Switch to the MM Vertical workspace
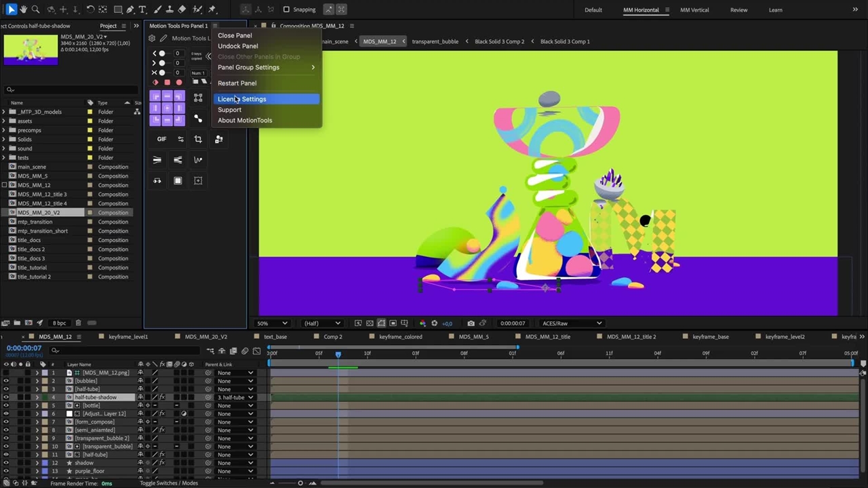Image resolution: width=868 pixels, height=488 pixels. click(694, 10)
